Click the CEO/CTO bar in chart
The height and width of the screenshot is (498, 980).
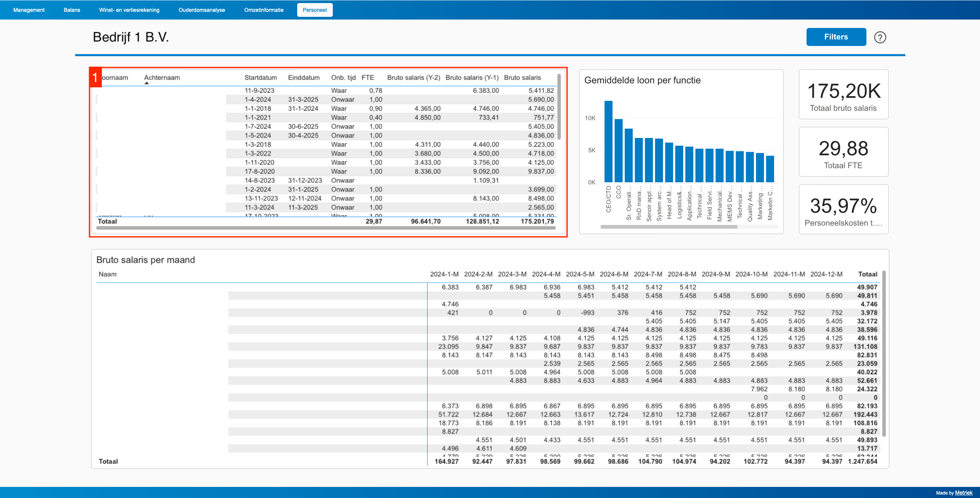tap(608, 142)
